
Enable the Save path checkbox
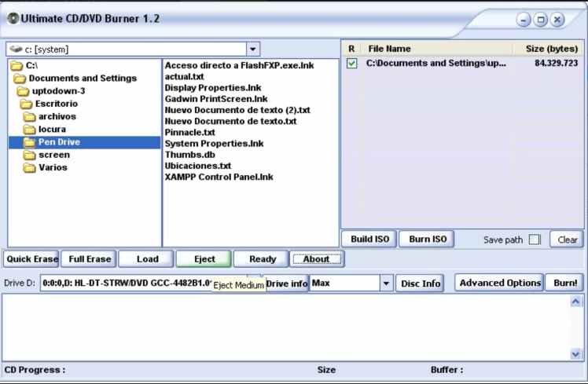click(535, 240)
